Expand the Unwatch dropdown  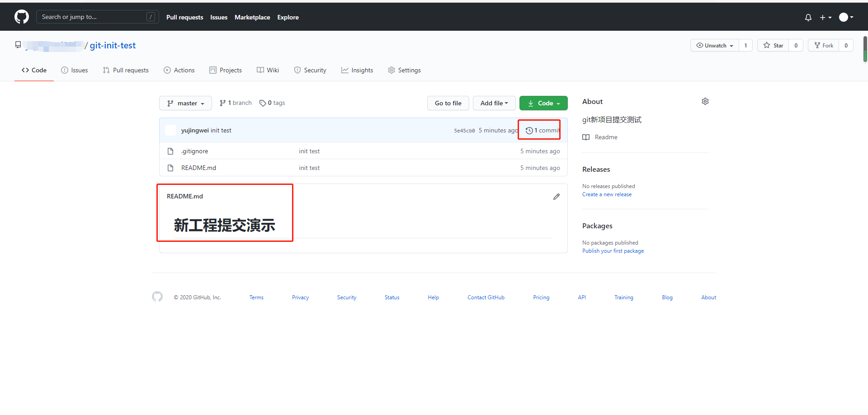[x=715, y=45]
